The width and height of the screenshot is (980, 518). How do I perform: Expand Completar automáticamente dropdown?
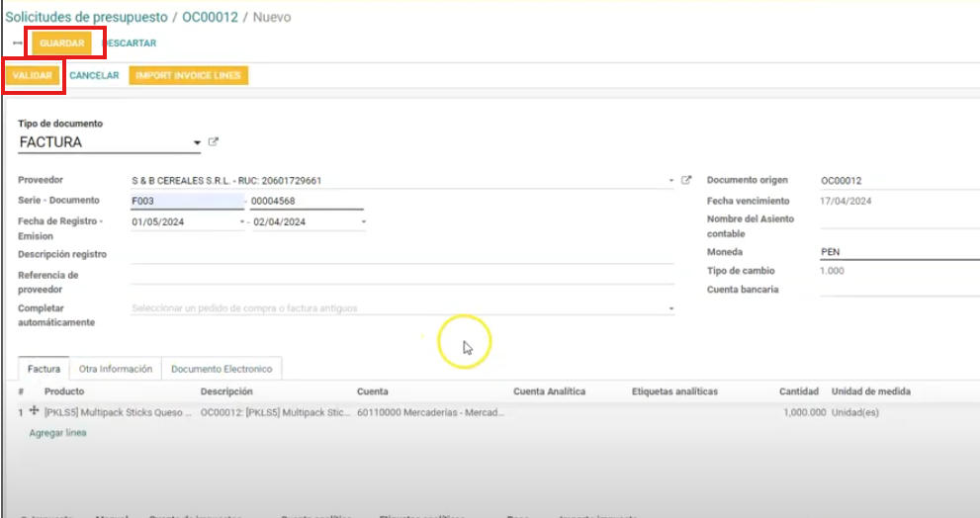point(671,308)
